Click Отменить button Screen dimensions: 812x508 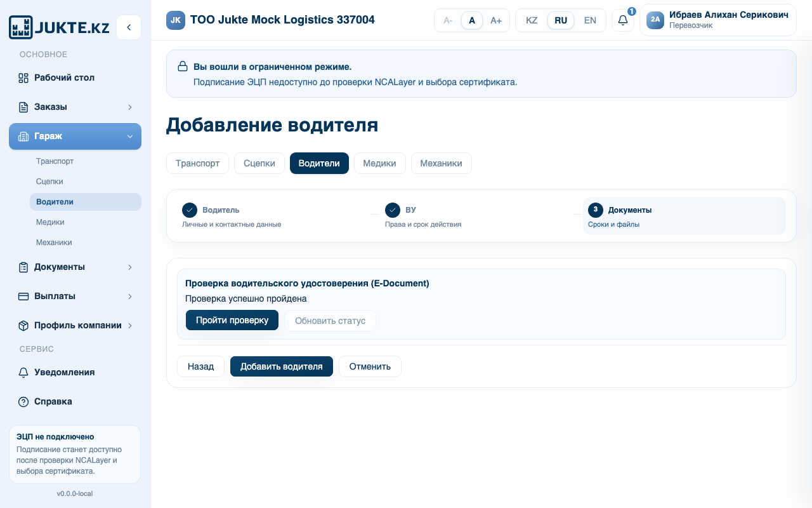point(370,366)
